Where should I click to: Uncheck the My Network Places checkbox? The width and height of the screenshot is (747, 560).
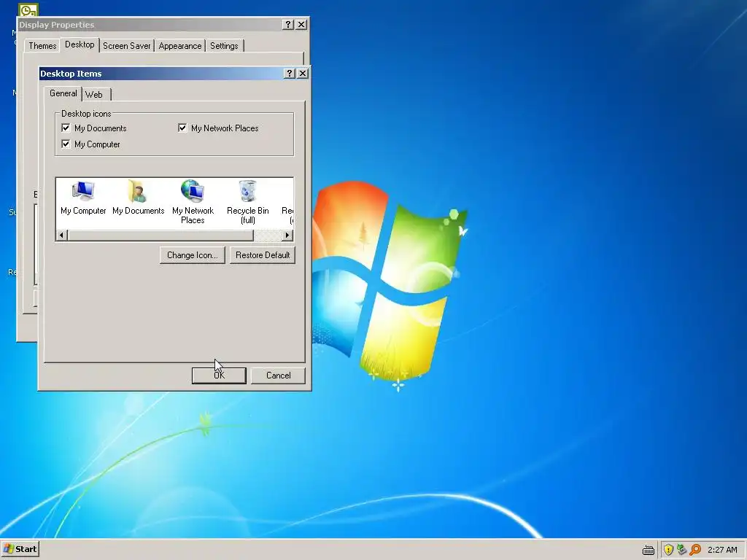pyautogui.click(x=182, y=128)
